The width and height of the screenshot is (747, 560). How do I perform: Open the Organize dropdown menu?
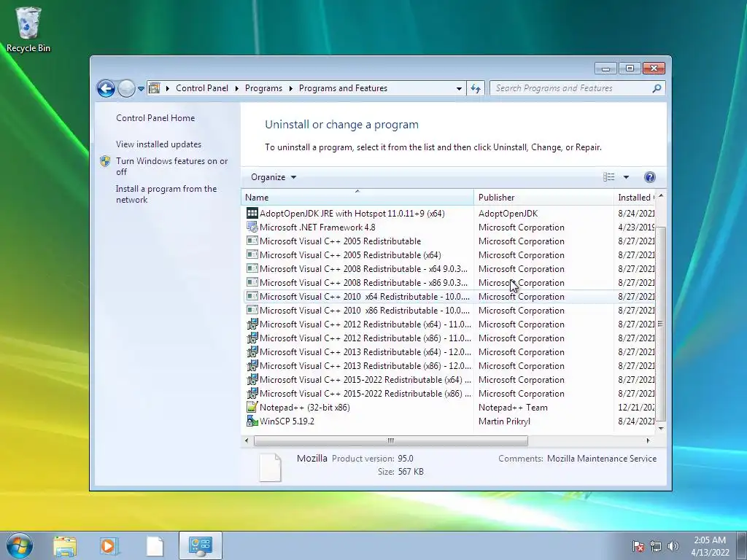274,177
